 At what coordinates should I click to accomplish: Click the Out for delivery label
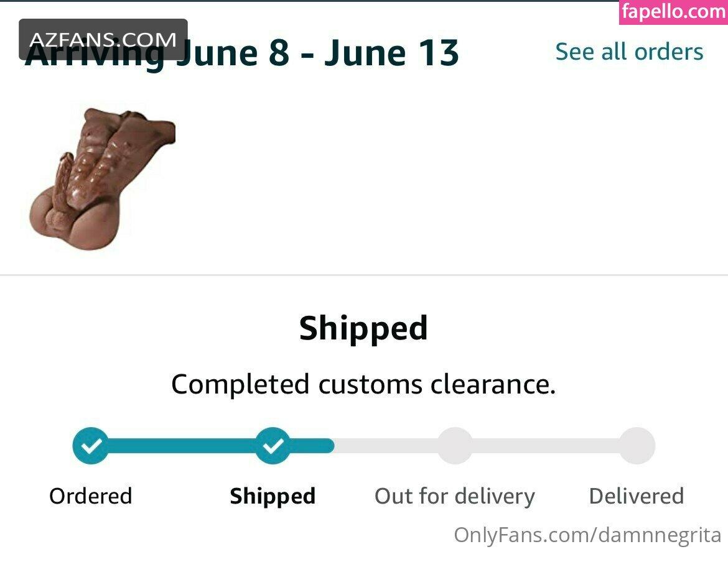(455, 496)
